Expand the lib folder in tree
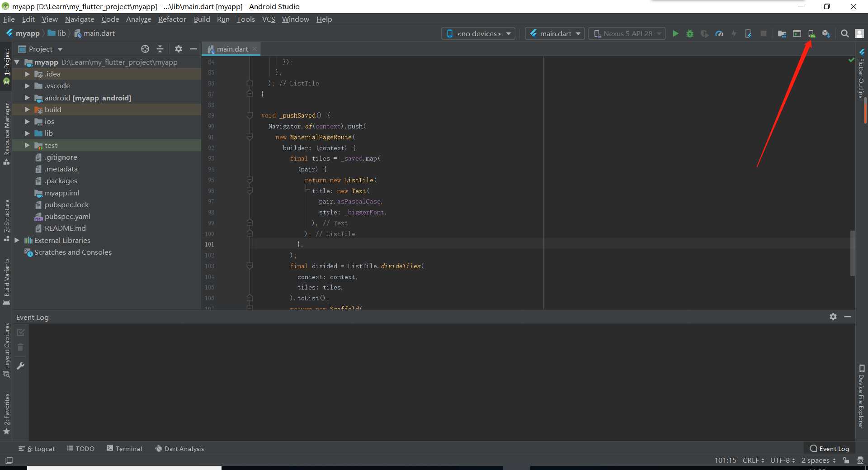The height and width of the screenshot is (470, 868). click(27, 133)
